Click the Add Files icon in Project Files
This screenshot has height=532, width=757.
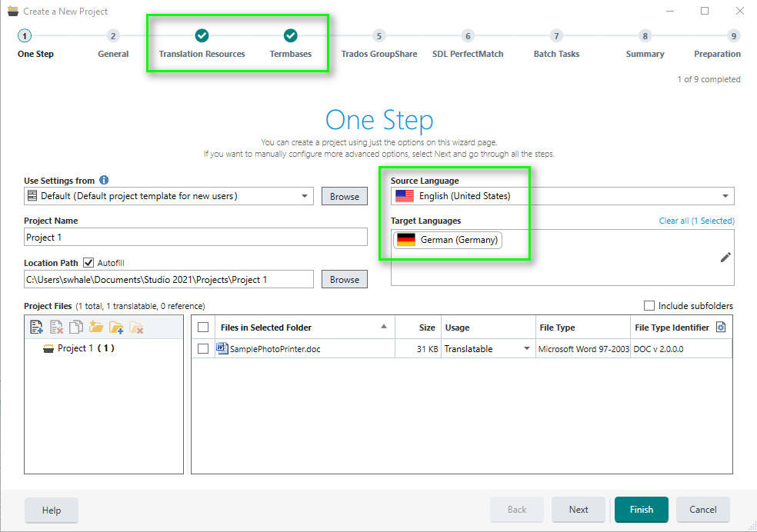tap(36, 328)
